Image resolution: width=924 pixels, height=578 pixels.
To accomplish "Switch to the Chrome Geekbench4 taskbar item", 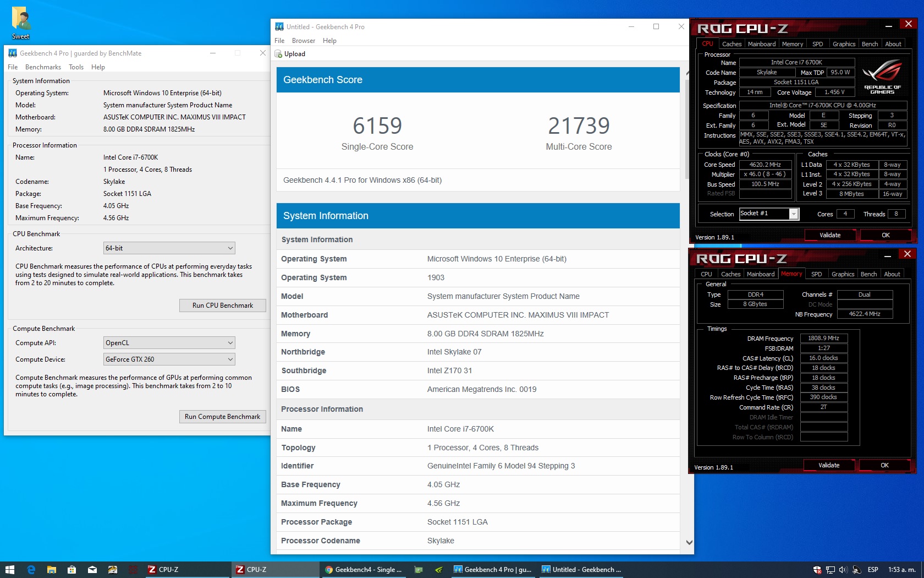I will click(x=363, y=570).
